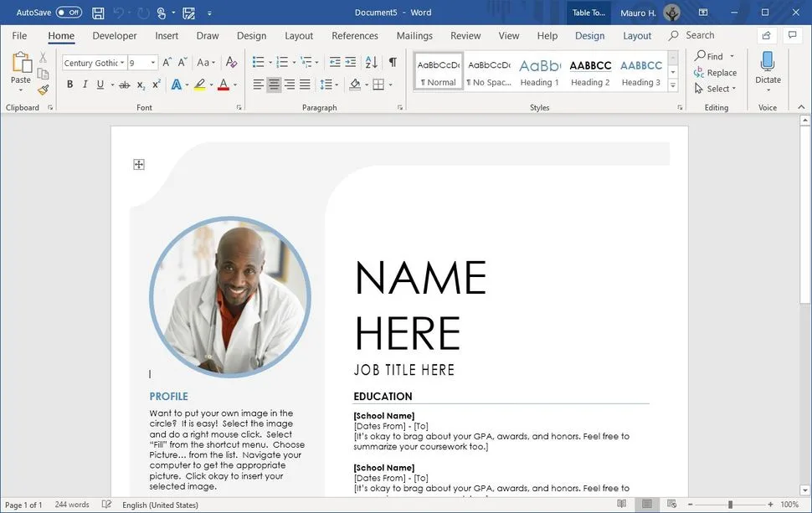Click the Strikethrough icon
The width and height of the screenshot is (812, 513).
tap(124, 85)
